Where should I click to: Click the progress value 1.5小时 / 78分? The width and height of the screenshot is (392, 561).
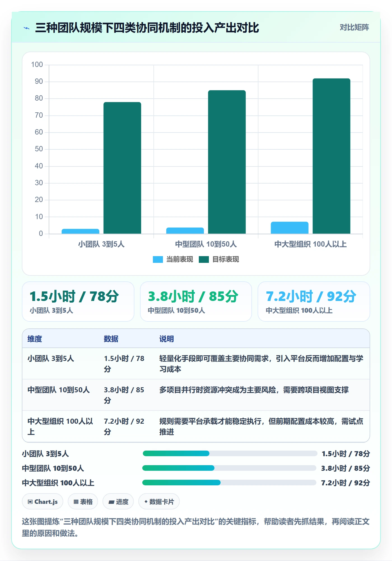click(346, 454)
